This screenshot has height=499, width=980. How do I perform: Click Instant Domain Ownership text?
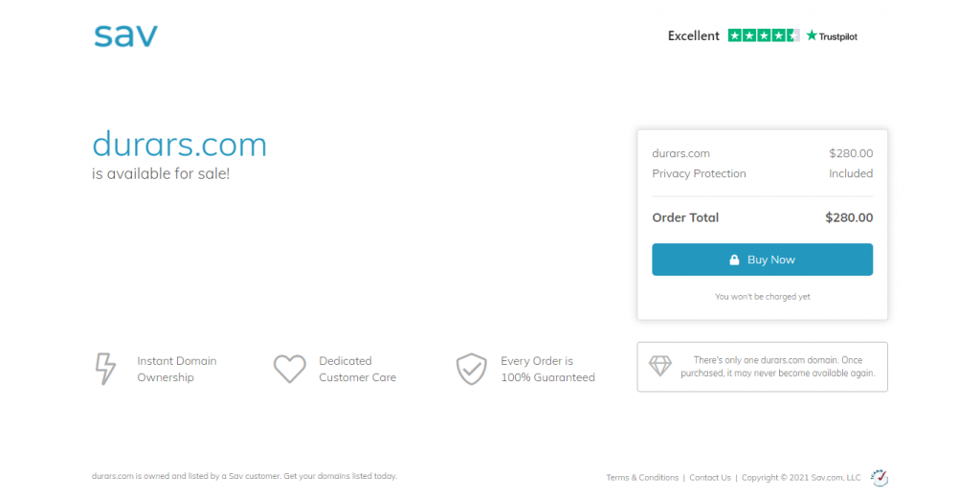coord(177,369)
